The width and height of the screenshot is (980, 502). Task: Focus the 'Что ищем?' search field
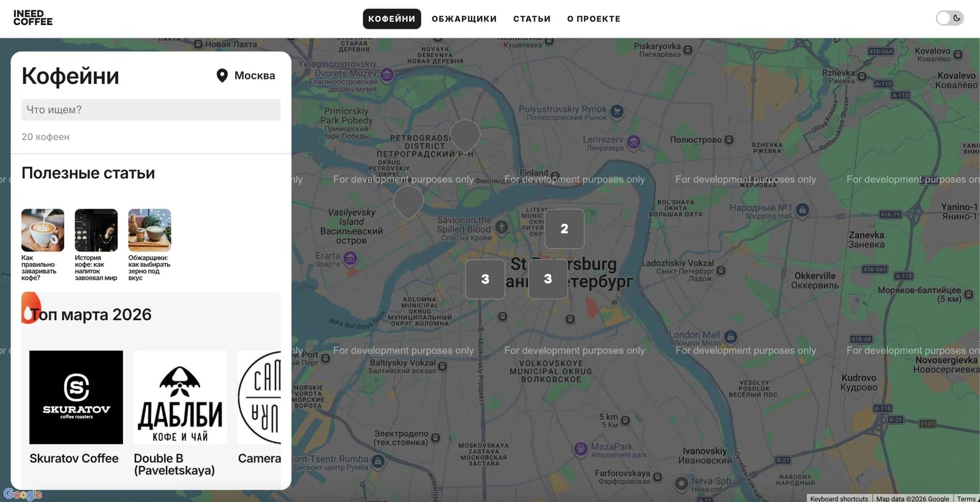151,110
